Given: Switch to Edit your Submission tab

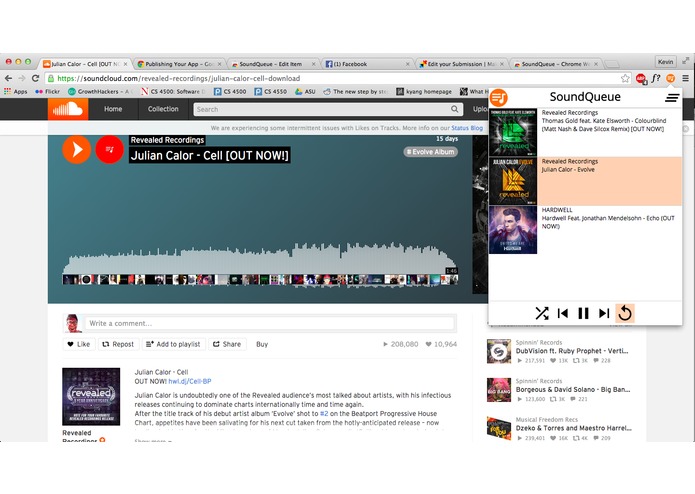Looking at the screenshot, I should pos(461,64).
